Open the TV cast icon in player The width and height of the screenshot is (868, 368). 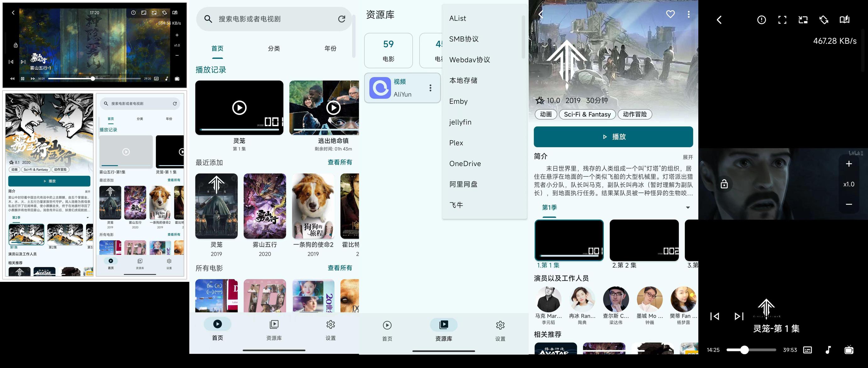(x=849, y=350)
